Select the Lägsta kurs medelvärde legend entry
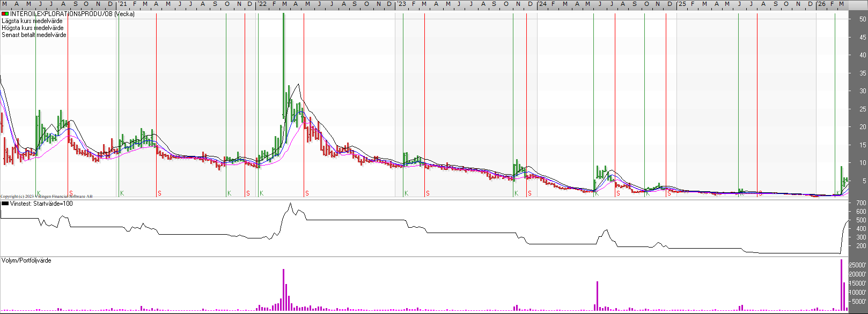 click(x=32, y=21)
